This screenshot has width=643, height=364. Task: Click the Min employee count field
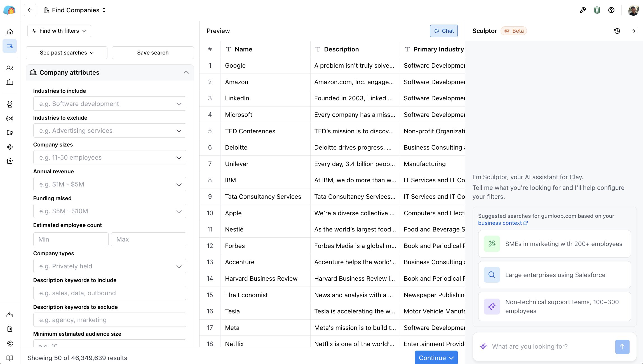(71, 240)
